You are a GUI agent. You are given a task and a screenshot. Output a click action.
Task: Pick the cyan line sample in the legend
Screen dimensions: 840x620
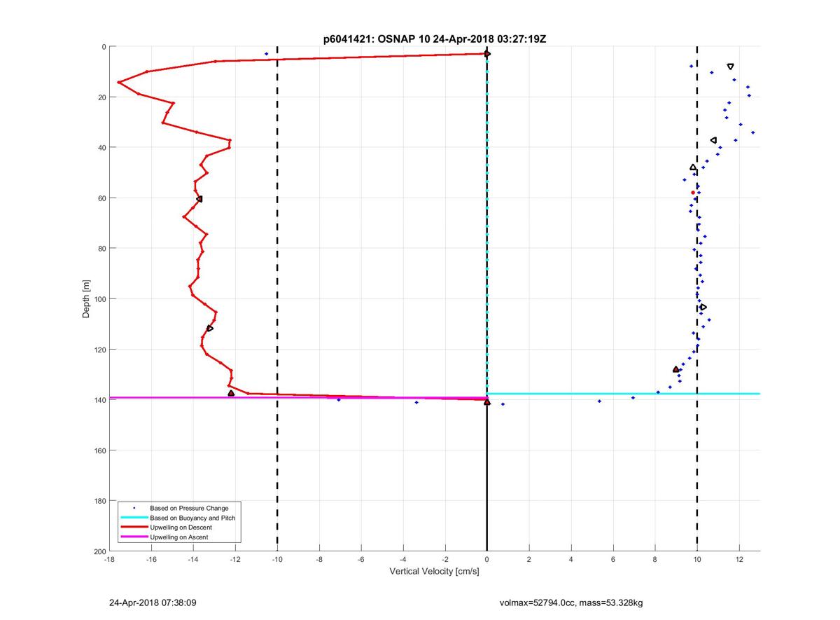tap(133, 518)
